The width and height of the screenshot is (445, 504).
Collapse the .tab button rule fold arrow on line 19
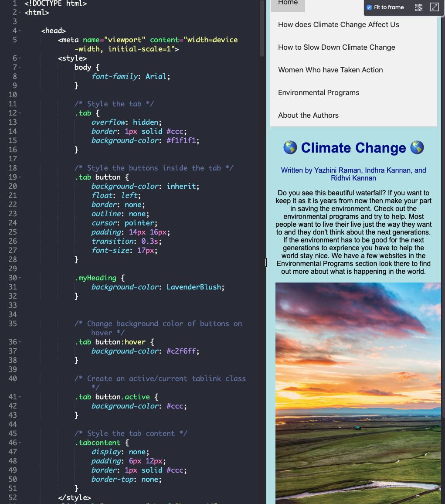pos(20,177)
